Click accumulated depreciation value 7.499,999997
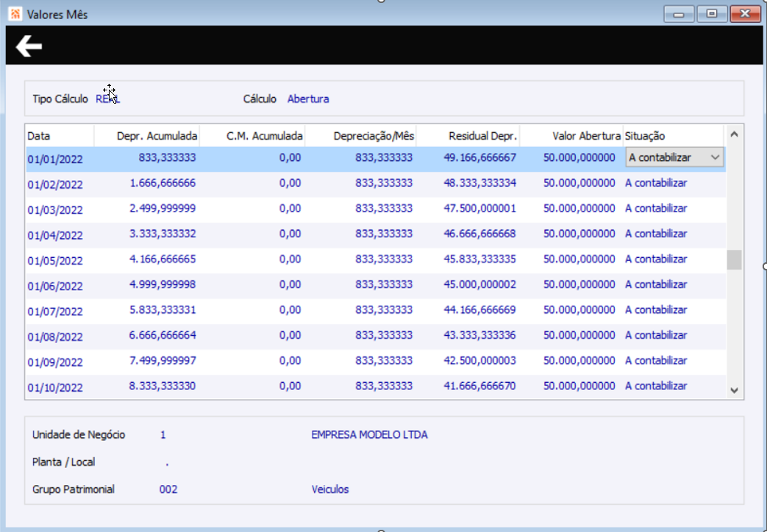The image size is (767, 532). click(163, 361)
